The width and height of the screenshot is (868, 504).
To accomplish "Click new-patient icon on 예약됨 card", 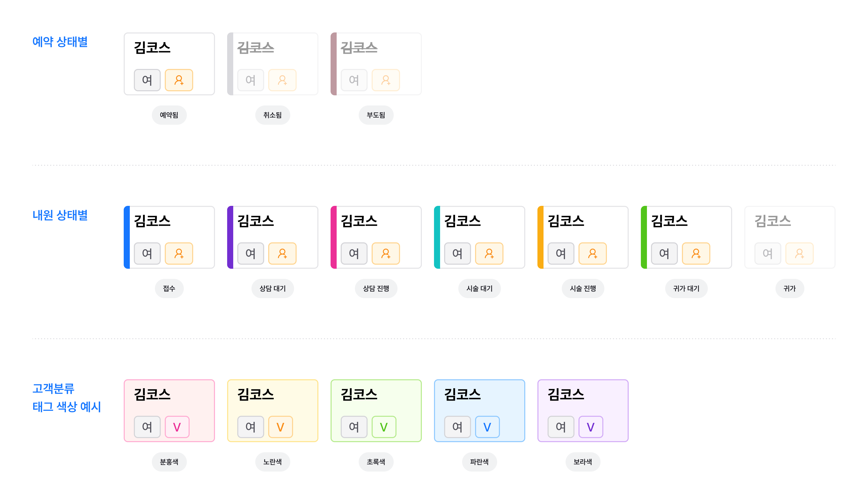I will tap(179, 80).
